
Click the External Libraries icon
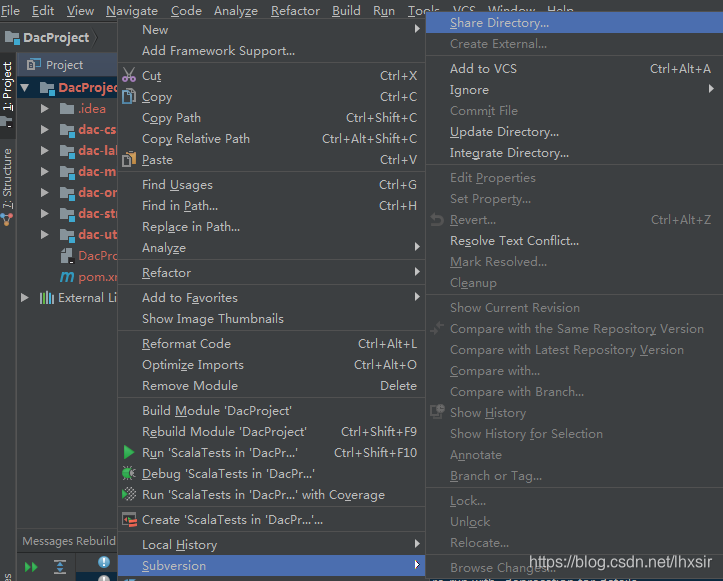(47, 298)
